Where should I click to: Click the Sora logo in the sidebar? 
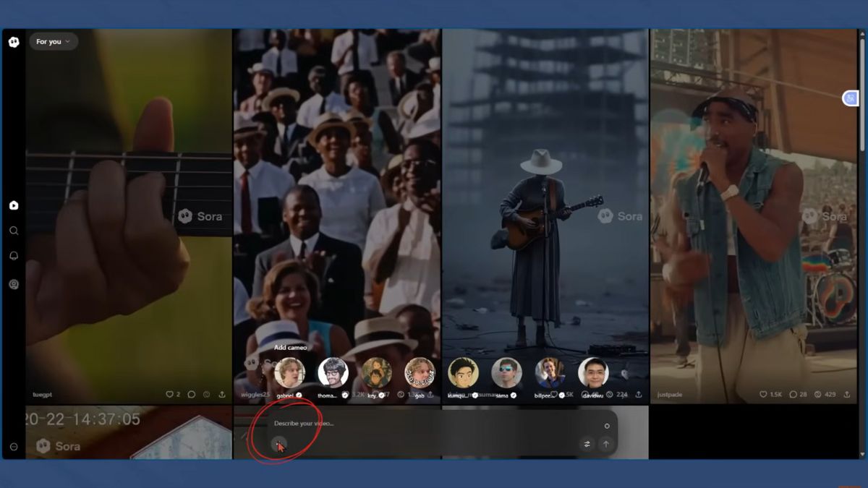click(13, 42)
